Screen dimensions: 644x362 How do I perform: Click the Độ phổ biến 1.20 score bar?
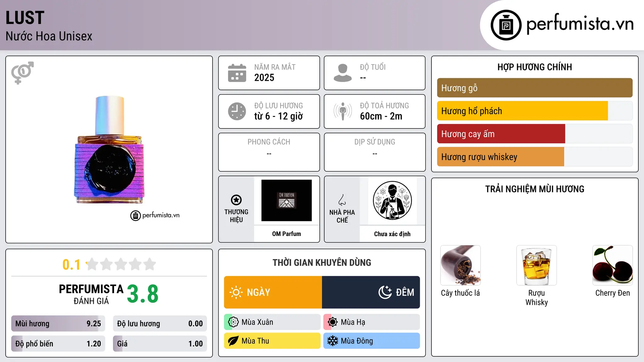[58, 344]
